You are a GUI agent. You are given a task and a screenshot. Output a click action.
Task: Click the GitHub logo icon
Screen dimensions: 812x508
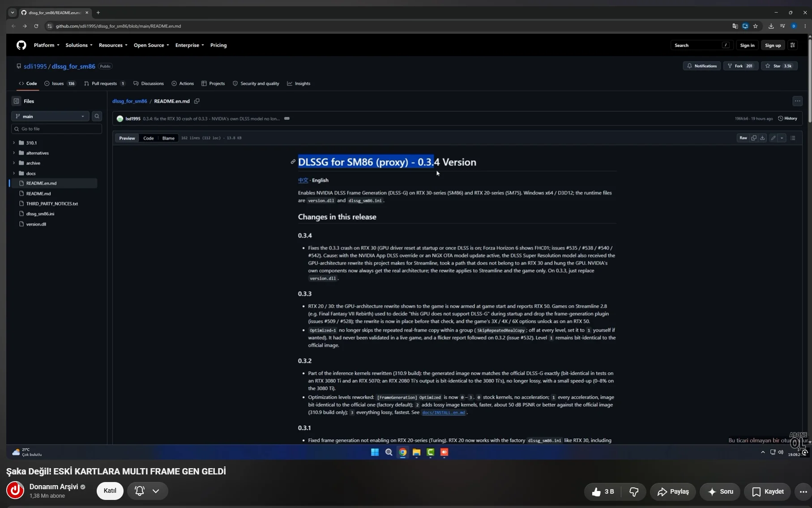pos(21,45)
